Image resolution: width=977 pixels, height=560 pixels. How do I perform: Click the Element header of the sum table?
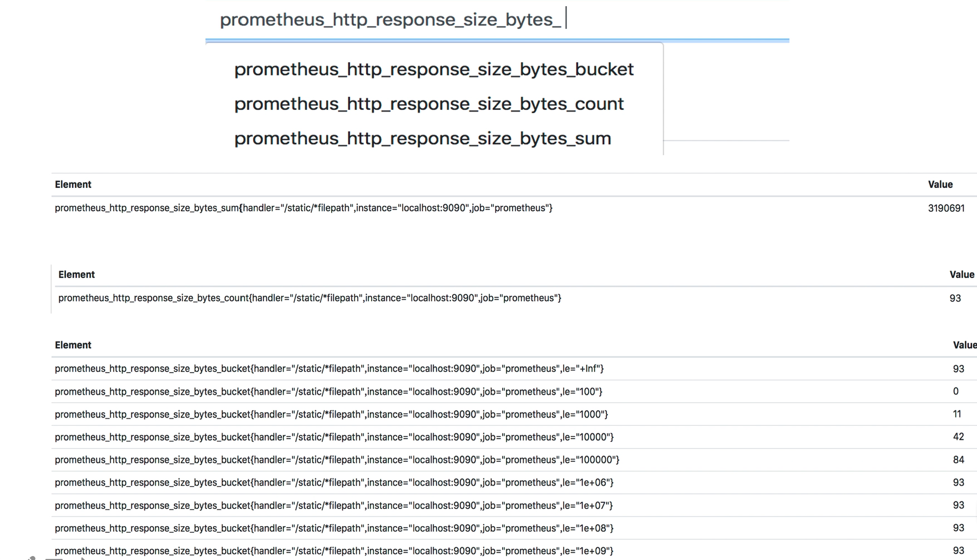73,185
